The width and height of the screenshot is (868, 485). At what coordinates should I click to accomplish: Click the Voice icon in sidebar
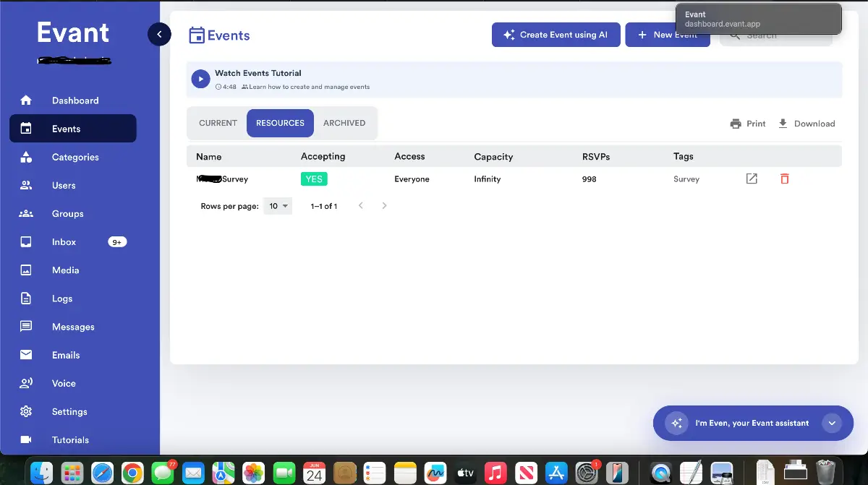(x=26, y=383)
